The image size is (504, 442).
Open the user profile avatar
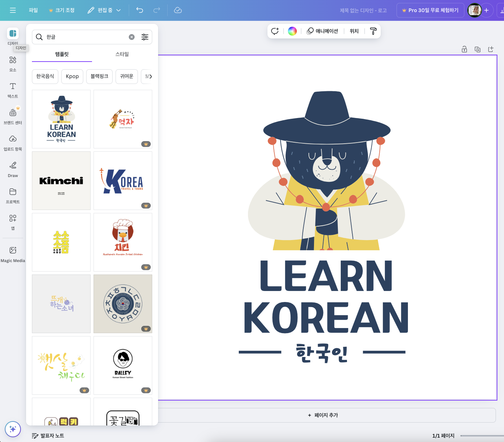coord(475,10)
